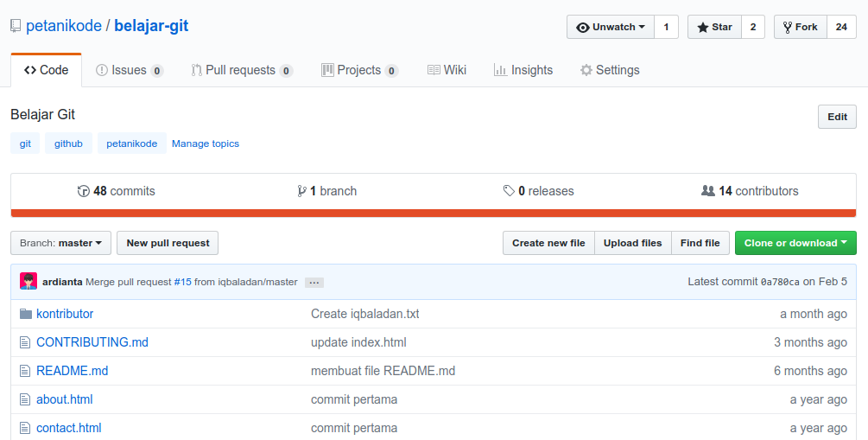
Task: Open the contact.html file
Action: (x=68, y=428)
